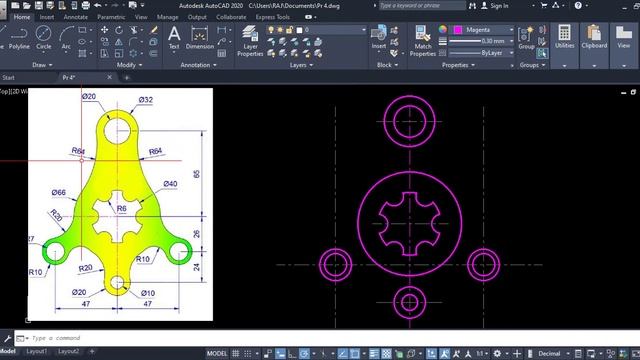Select the Circle draw tool

(x=43, y=38)
